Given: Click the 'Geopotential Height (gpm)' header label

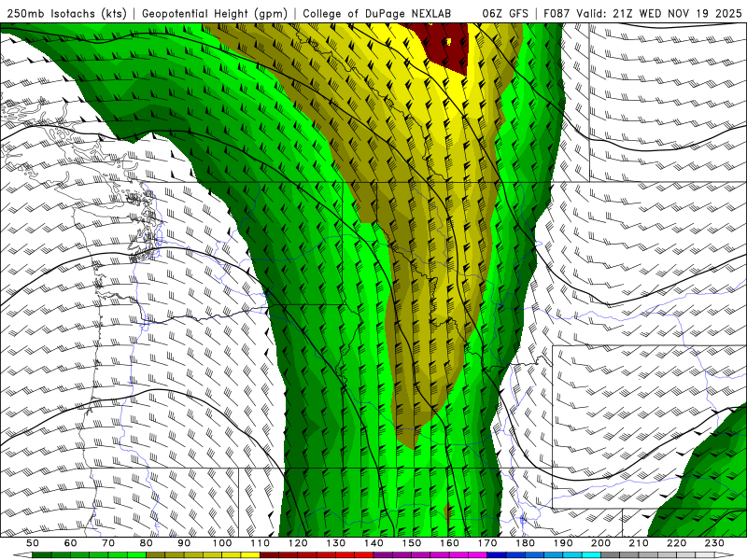Looking at the screenshot, I should click(x=215, y=14).
